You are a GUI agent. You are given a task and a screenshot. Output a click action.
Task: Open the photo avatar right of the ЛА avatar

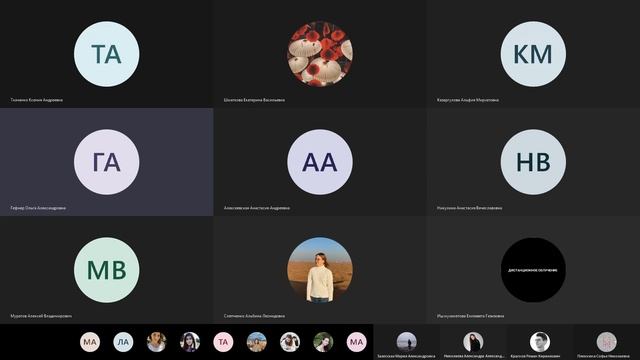pyautogui.click(x=157, y=342)
